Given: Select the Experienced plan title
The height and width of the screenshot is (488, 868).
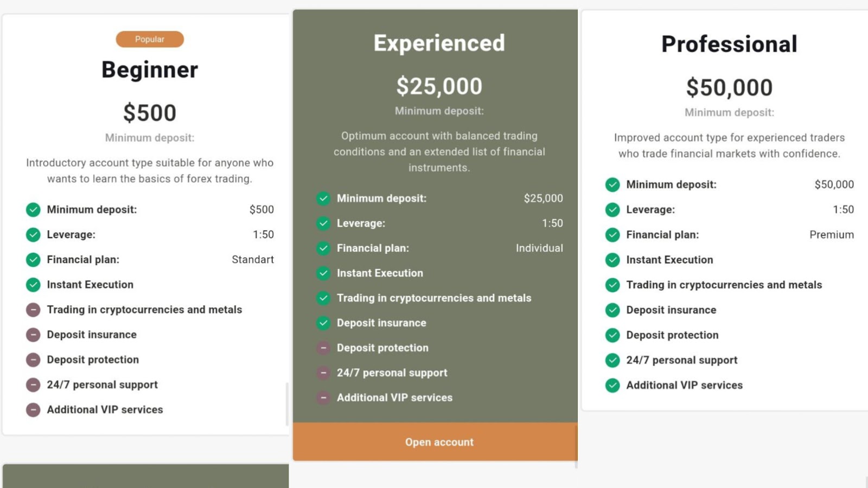Looking at the screenshot, I should tap(439, 43).
